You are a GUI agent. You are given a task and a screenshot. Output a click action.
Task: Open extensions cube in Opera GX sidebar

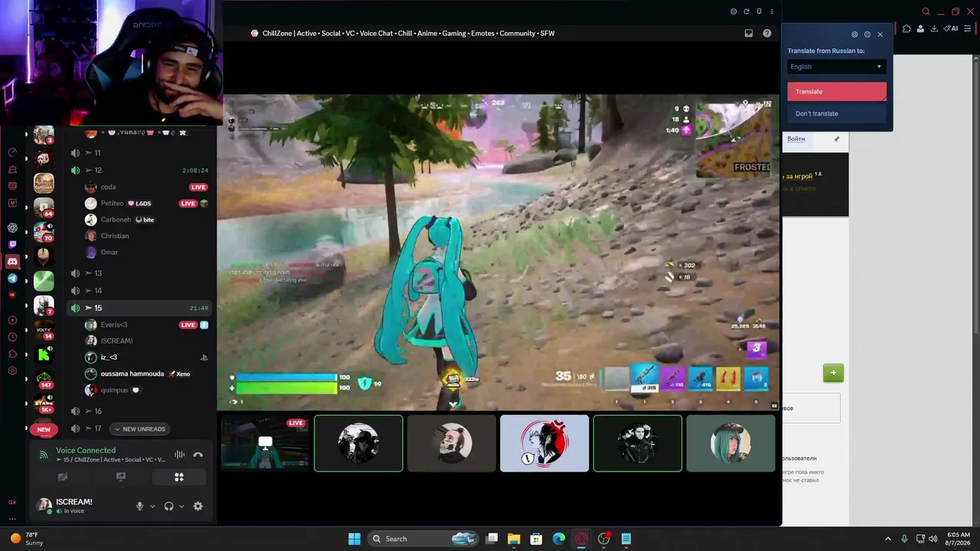pyautogui.click(x=12, y=354)
